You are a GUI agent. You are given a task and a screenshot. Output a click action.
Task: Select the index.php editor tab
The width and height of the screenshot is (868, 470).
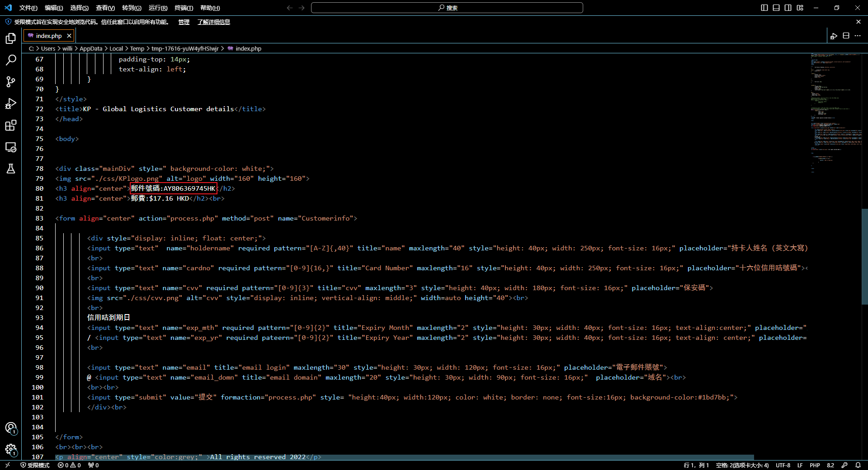[x=48, y=36]
